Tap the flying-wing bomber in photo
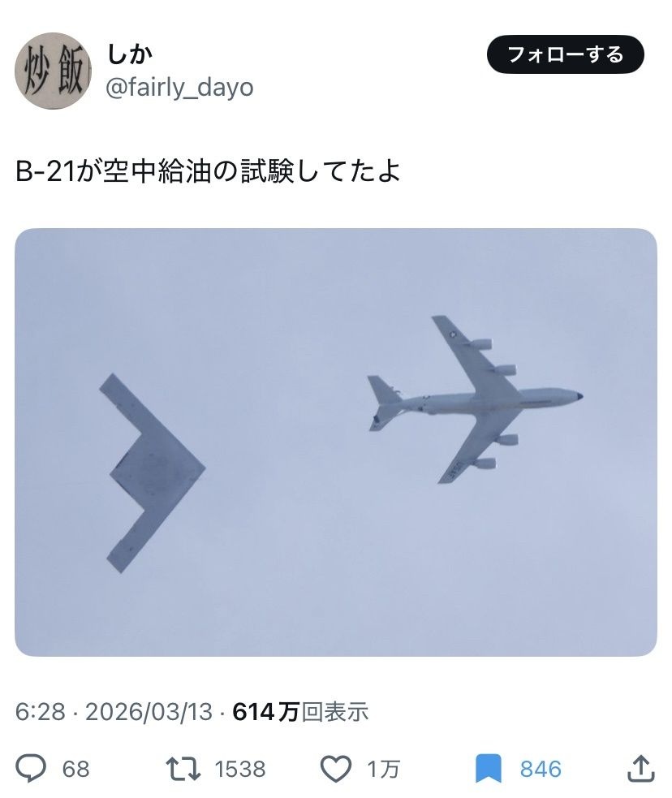 (152, 472)
